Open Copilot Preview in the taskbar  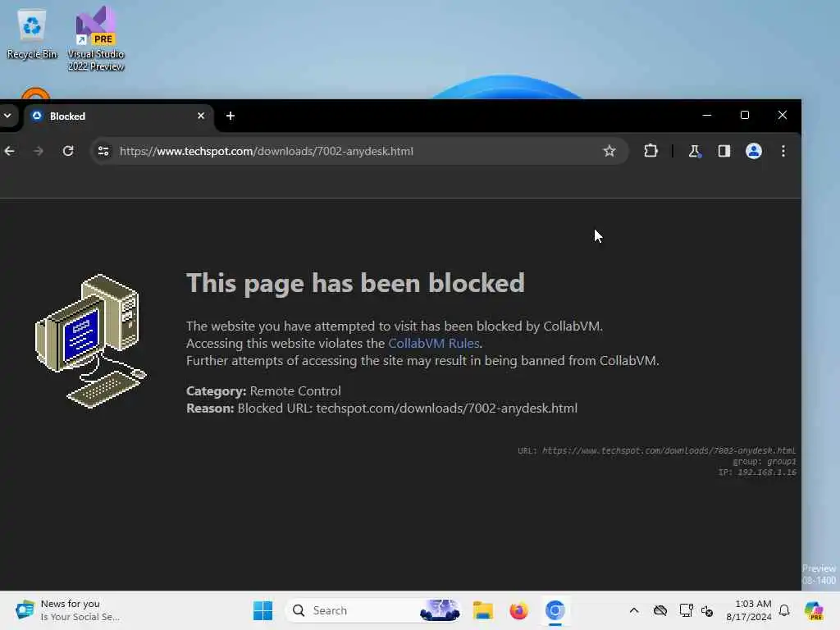pos(814,610)
